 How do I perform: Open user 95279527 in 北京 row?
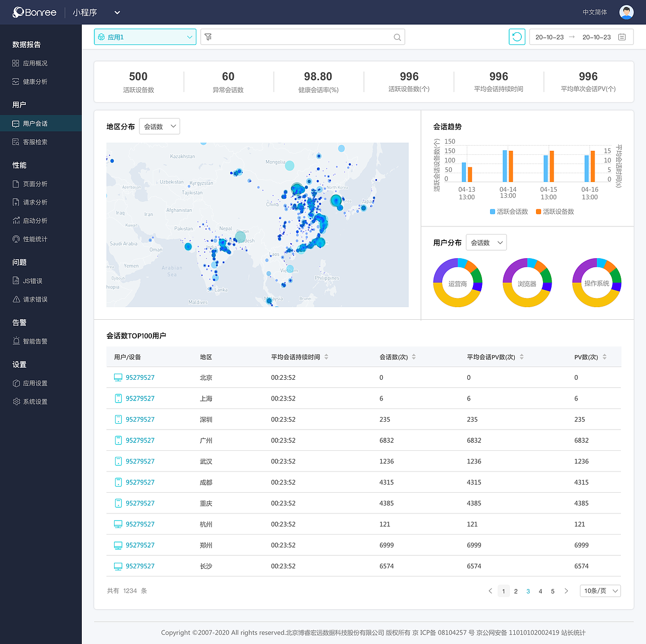pos(140,377)
